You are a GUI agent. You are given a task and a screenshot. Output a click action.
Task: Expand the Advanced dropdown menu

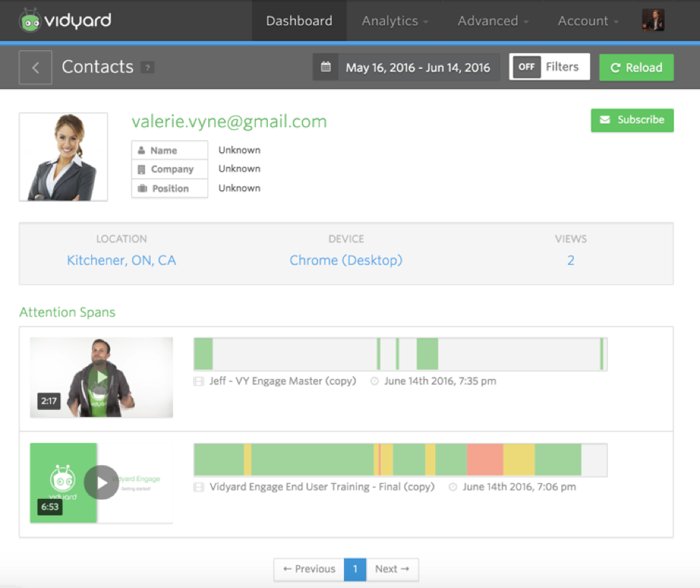(493, 21)
